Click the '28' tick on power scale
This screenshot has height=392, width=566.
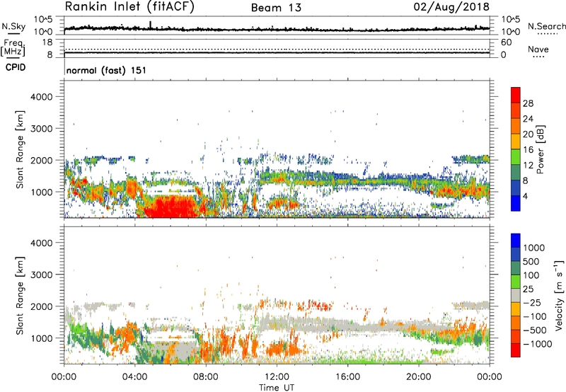coord(528,103)
